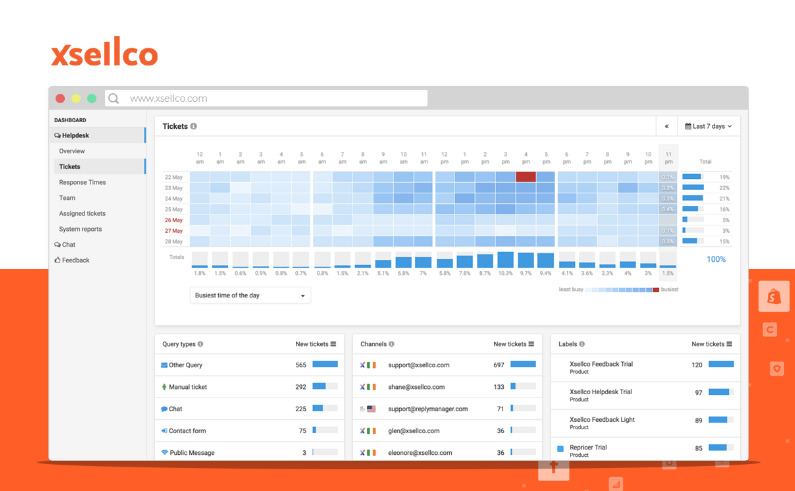Open Team in the sidebar
The image size is (795, 491).
[x=67, y=198]
